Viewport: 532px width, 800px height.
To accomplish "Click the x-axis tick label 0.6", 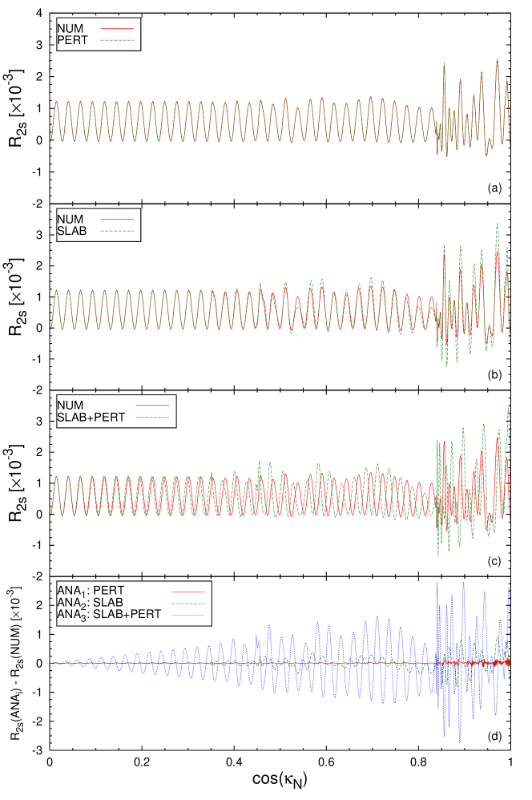I will [326, 762].
